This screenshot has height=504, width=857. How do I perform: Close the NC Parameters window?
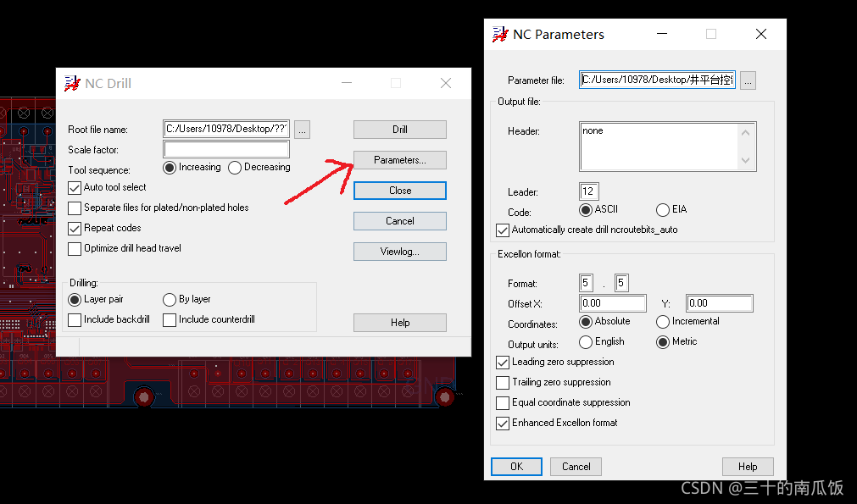(761, 35)
